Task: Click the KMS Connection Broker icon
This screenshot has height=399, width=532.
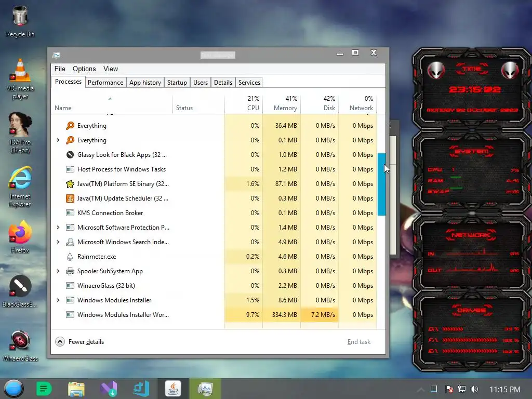Action: click(70, 213)
